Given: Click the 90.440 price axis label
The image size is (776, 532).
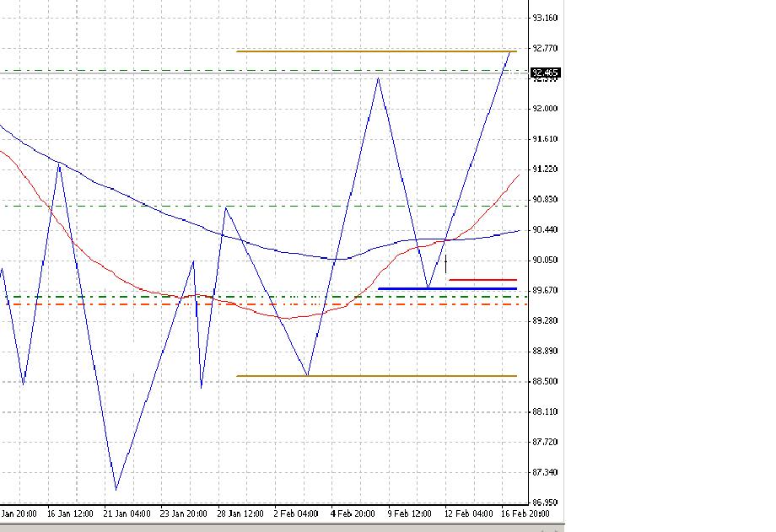Looking at the screenshot, I should click(x=545, y=229).
